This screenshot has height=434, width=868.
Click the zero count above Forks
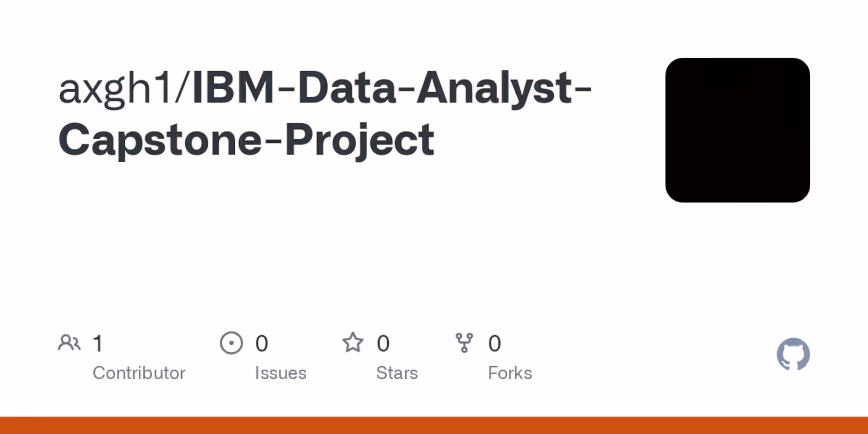tap(494, 344)
